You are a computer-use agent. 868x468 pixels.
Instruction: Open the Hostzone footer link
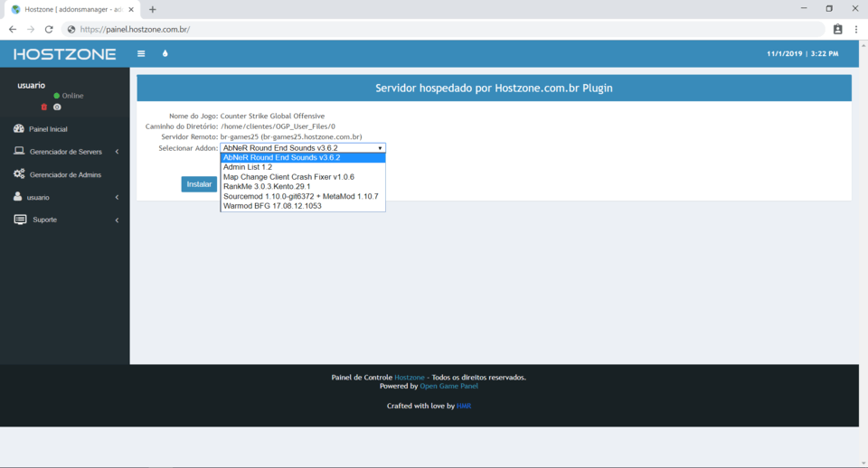click(x=409, y=378)
